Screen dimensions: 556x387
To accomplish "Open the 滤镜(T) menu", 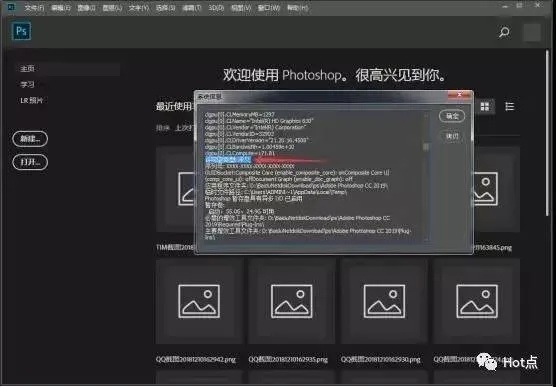I will (x=191, y=7).
